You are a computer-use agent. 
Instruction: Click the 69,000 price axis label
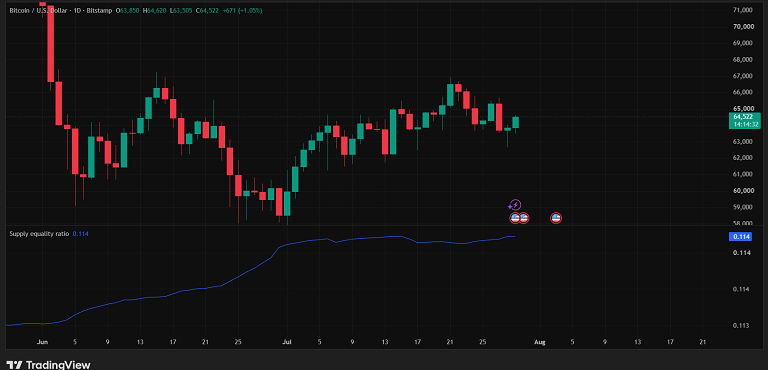[x=743, y=43]
